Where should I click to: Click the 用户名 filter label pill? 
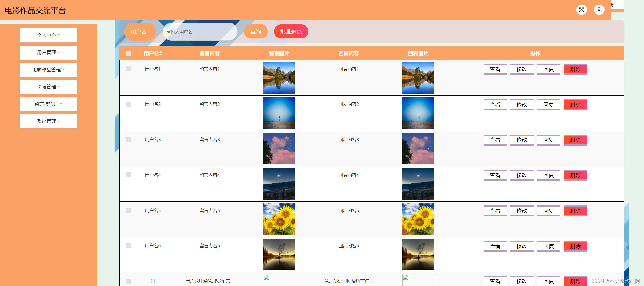(x=140, y=31)
